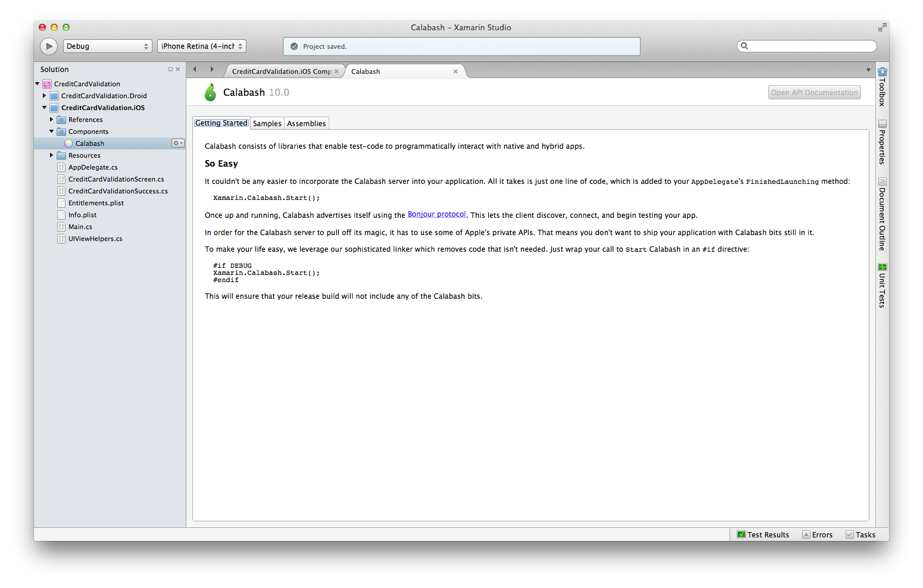The image size is (923, 588).
Task: Open the iPhone Retina target dropdown
Action: [x=201, y=46]
